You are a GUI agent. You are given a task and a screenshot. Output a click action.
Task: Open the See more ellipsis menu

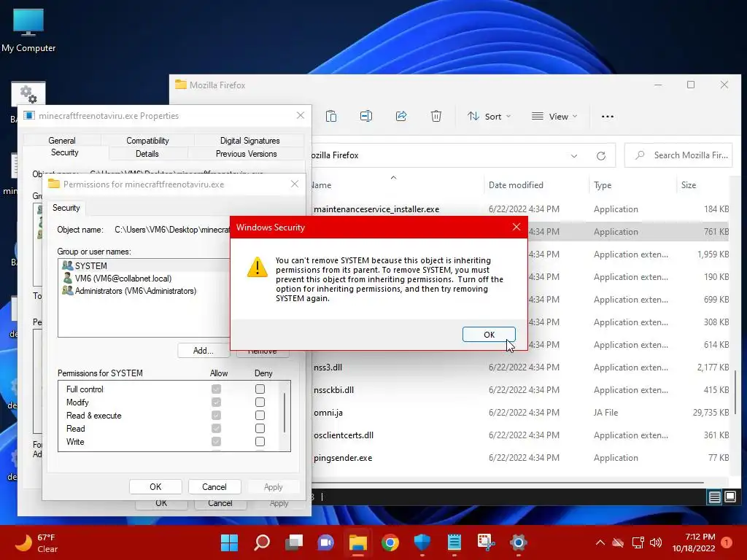[608, 116]
